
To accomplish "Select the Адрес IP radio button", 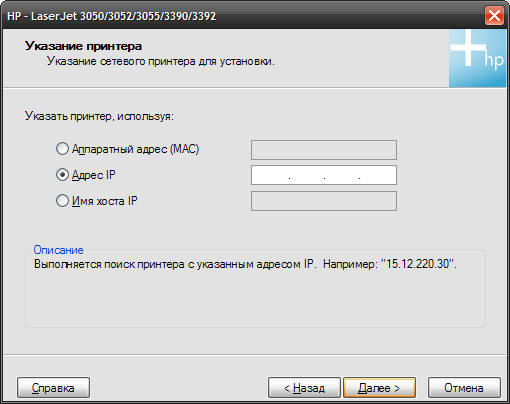I will pyautogui.click(x=62, y=175).
